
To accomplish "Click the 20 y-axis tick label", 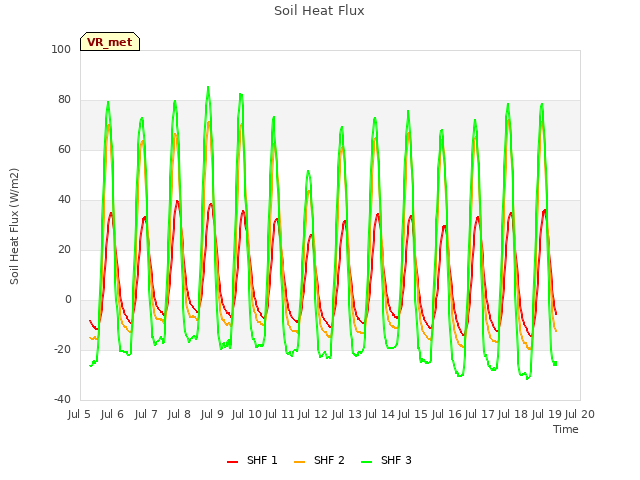I will [64, 249].
